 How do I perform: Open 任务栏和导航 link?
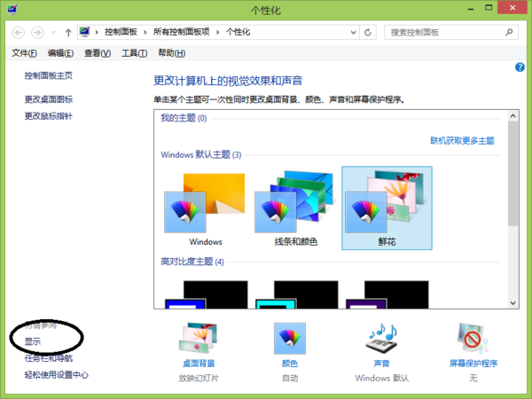pos(49,358)
